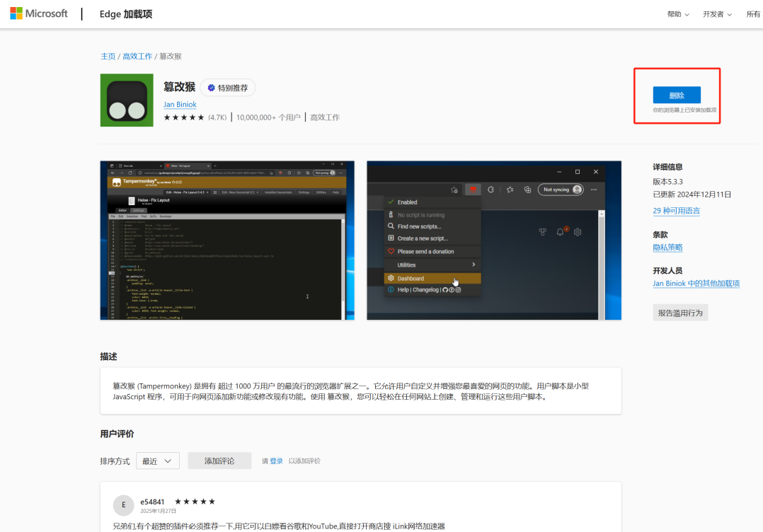Click the blue 删除 button

click(x=677, y=96)
